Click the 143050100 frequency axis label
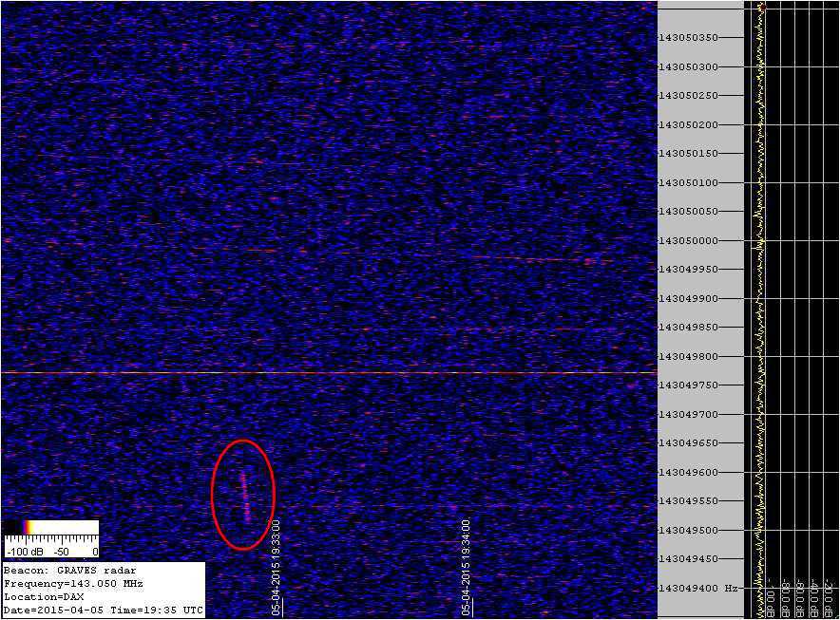The height and width of the screenshot is (620, 840). [688, 182]
